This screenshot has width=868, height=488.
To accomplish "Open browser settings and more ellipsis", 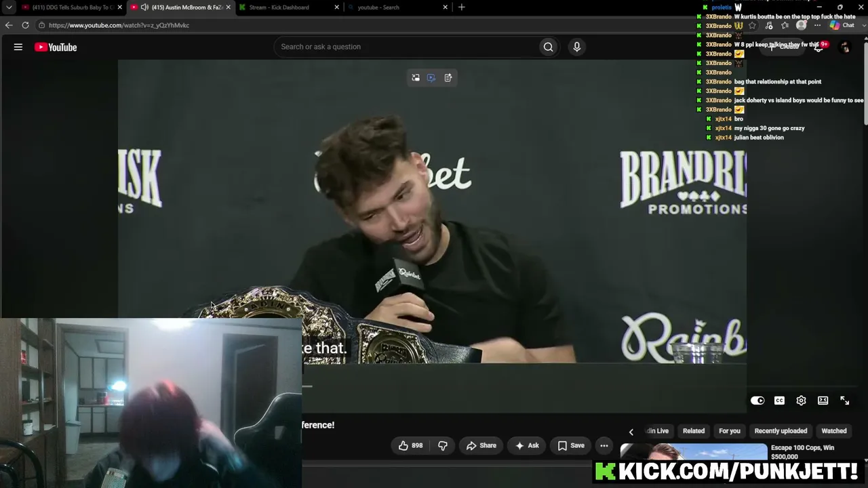I will [817, 25].
